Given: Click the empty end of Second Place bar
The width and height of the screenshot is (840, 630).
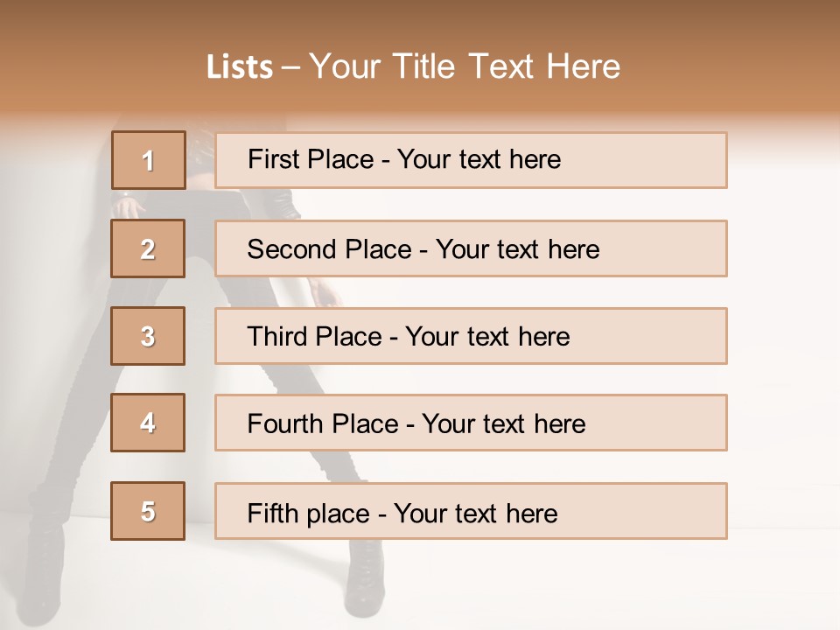Looking at the screenshot, I should (x=663, y=248).
